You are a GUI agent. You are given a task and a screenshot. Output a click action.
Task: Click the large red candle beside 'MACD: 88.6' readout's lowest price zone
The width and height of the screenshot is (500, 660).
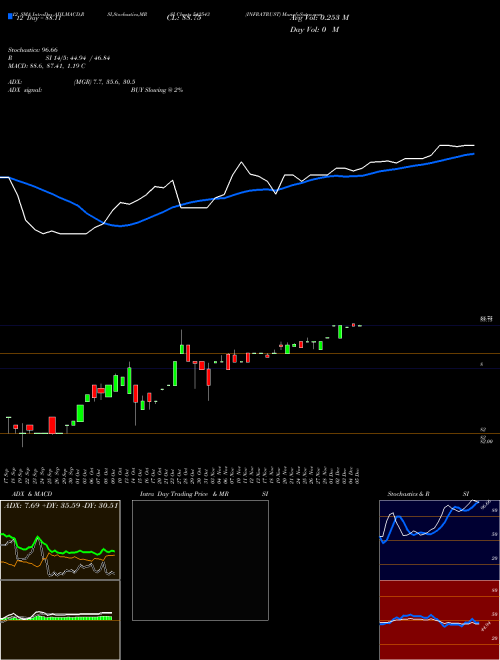(52, 425)
